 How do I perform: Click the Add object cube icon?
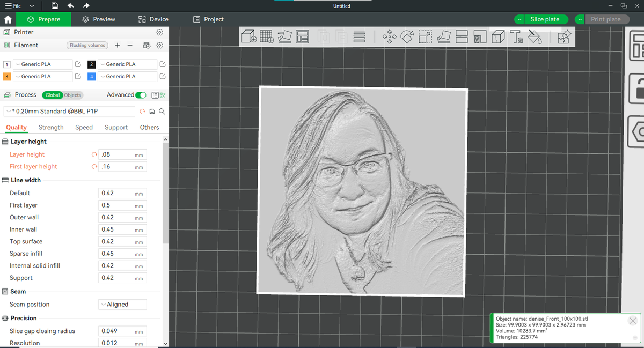click(x=248, y=36)
